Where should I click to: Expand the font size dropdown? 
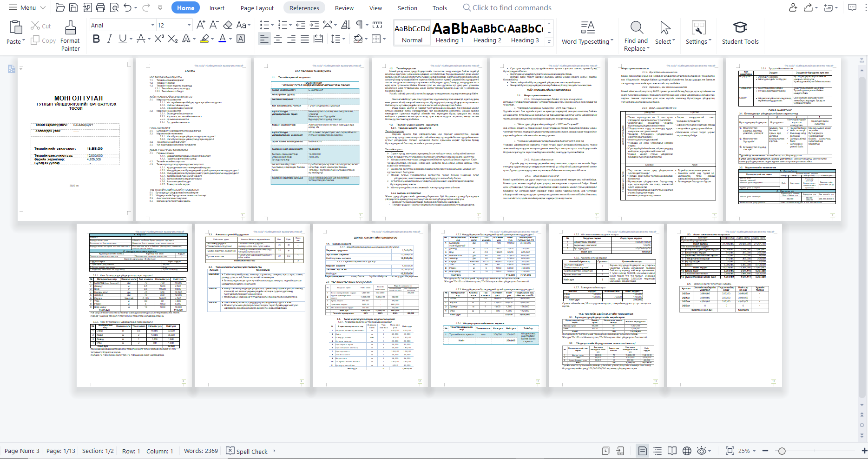click(189, 25)
